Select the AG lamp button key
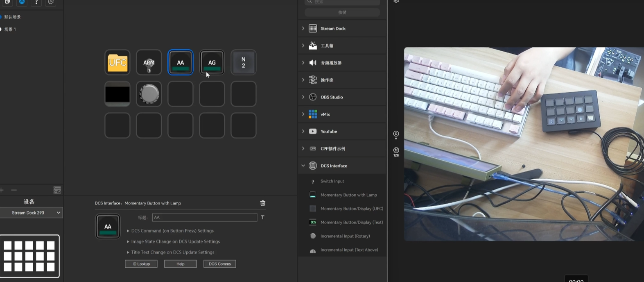The height and width of the screenshot is (282, 644). point(212,62)
